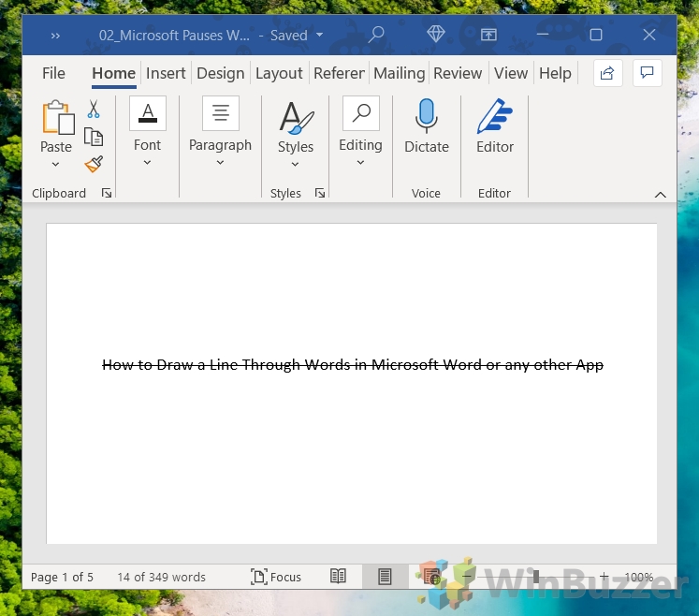This screenshot has height=616, width=699.
Task: Click the Paragraph group icon
Action: (221, 113)
